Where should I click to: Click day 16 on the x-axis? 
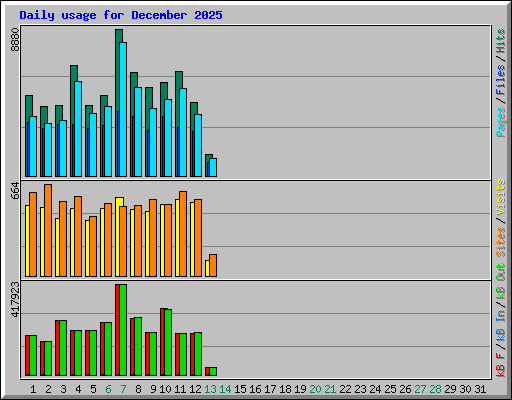(x=255, y=389)
